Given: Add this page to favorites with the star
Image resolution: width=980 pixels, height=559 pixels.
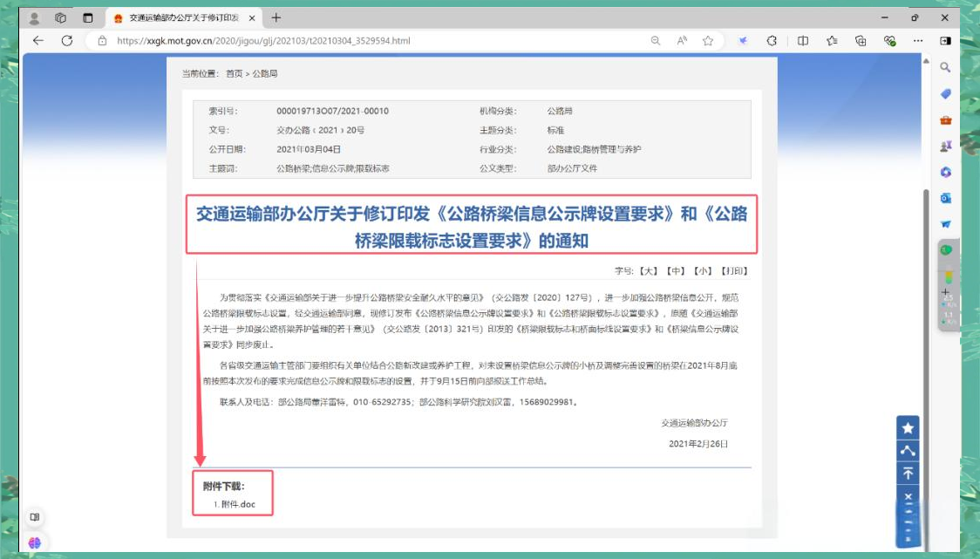Looking at the screenshot, I should pos(707,41).
